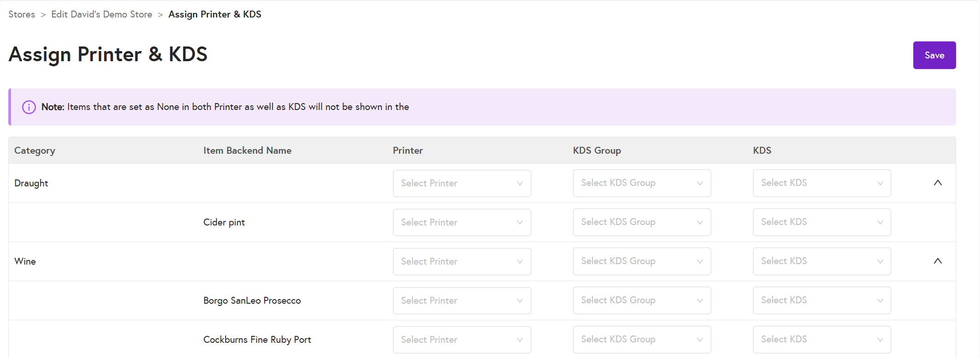Open Select KDS dropdown for Cider pint

[x=822, y=222]
